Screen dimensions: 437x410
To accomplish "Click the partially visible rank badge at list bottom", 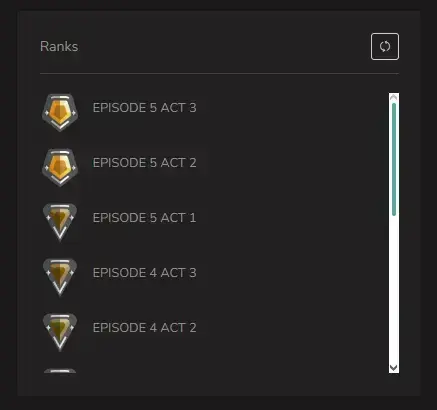I will click(60, 371).
